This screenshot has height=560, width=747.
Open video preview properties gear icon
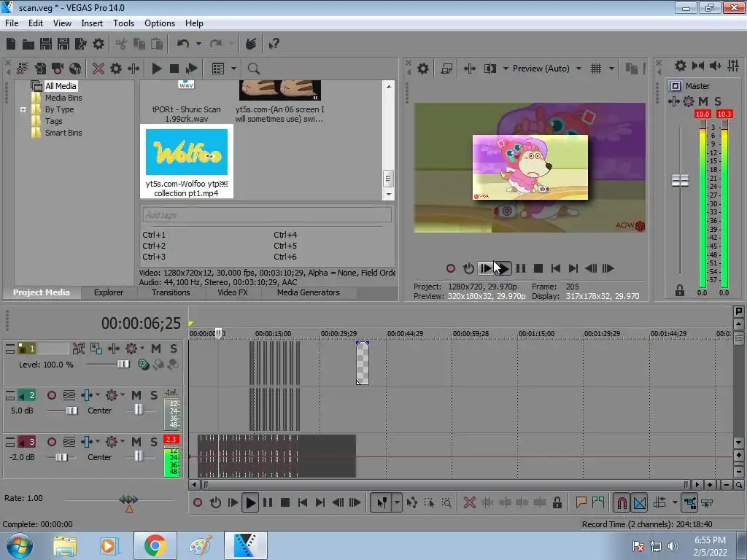[422, 69]
